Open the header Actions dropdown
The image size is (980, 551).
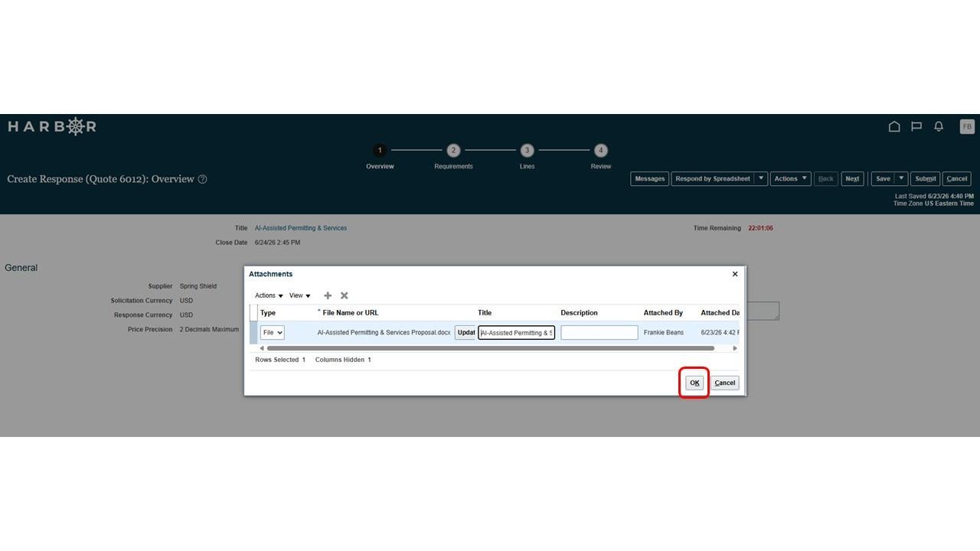click(790, 178)
